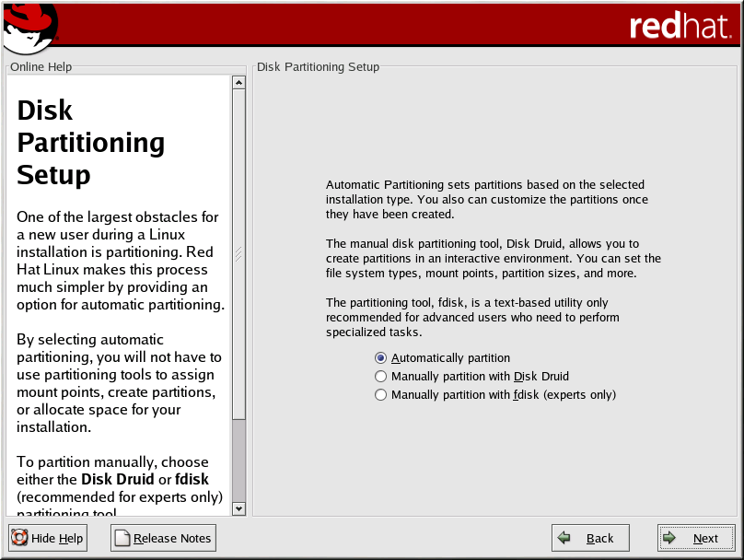This screenshot has height=560, width=744.
Task: Click the Disk Partitioning Setup frame label
Action: click(318, 67)
